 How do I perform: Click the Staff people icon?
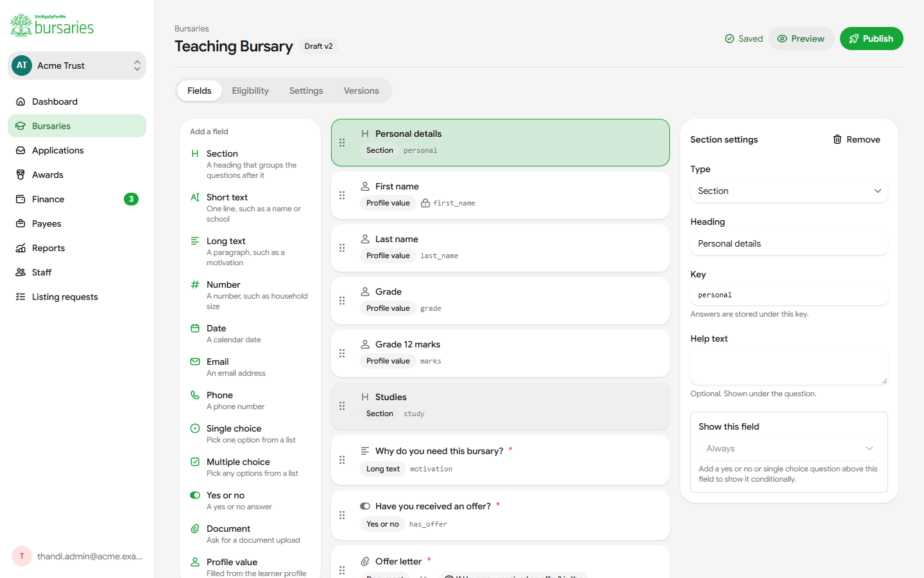[x=21, y=272]
